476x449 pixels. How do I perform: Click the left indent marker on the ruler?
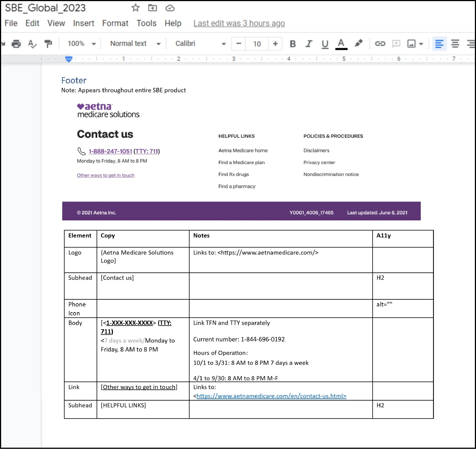pyautogui.click(x=69, y=59)
